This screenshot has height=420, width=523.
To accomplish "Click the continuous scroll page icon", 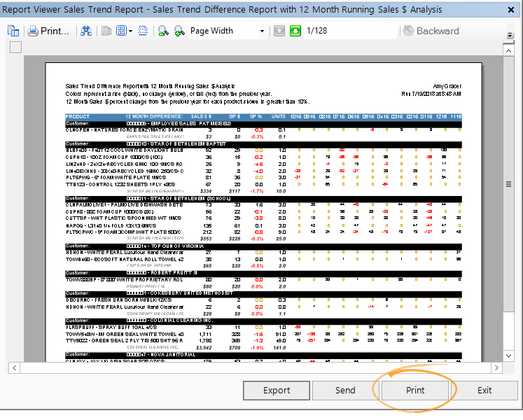I will 143,31.
